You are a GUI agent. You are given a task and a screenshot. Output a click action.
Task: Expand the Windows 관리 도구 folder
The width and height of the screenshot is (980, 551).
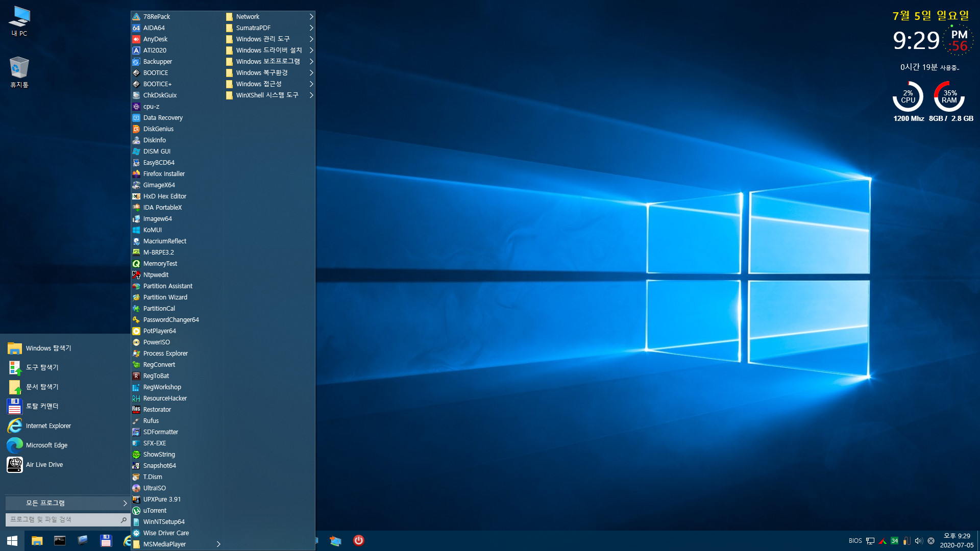coord(269,39)
